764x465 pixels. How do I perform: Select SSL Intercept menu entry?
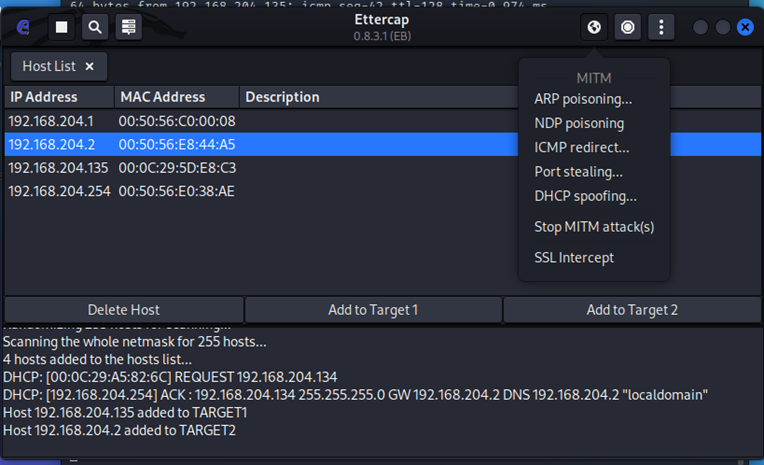tap(574, 258)
